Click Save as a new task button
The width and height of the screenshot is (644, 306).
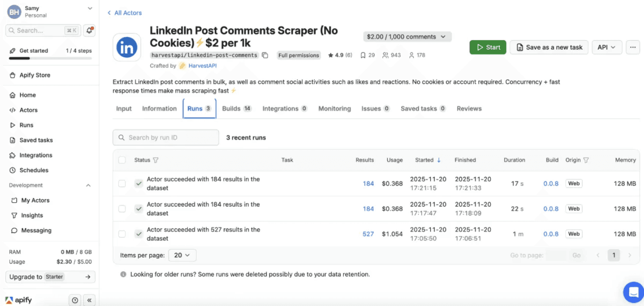coord(549,47)
